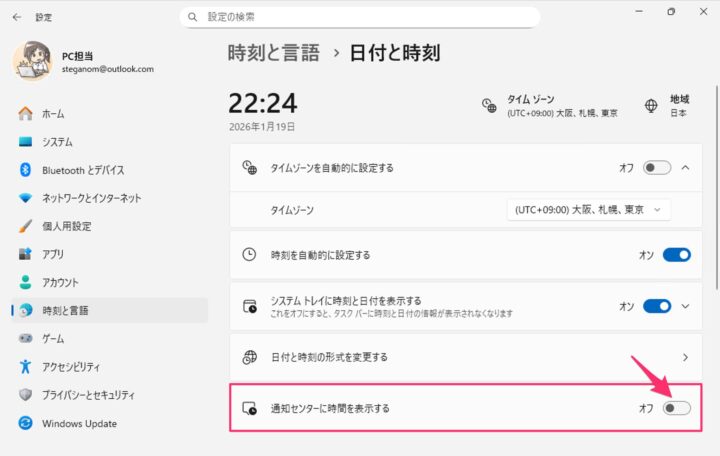Click 時刻と言語 breadcrumb link
Viewport: 720px width, 456px height.
pos(274,53)
